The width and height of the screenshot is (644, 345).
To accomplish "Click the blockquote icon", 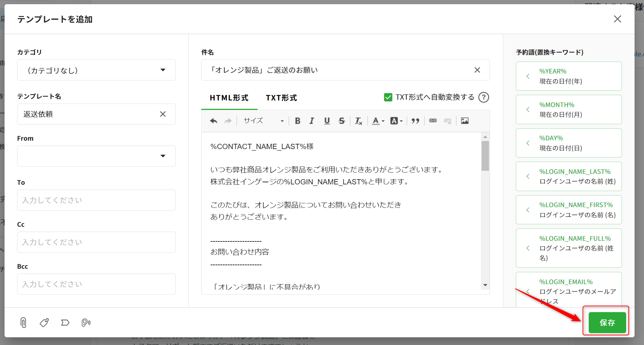I will (x=415, y=121).
